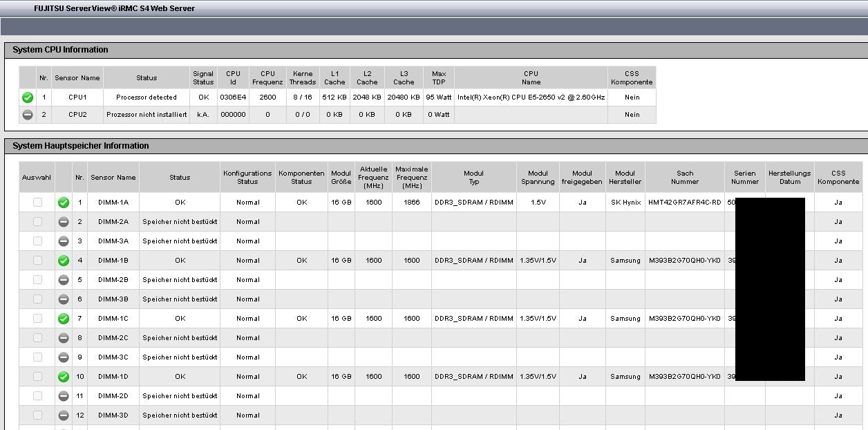Click the 1.5V voltage cell for DIMM-1A
The image size is (868, 430).
[538, 203]
